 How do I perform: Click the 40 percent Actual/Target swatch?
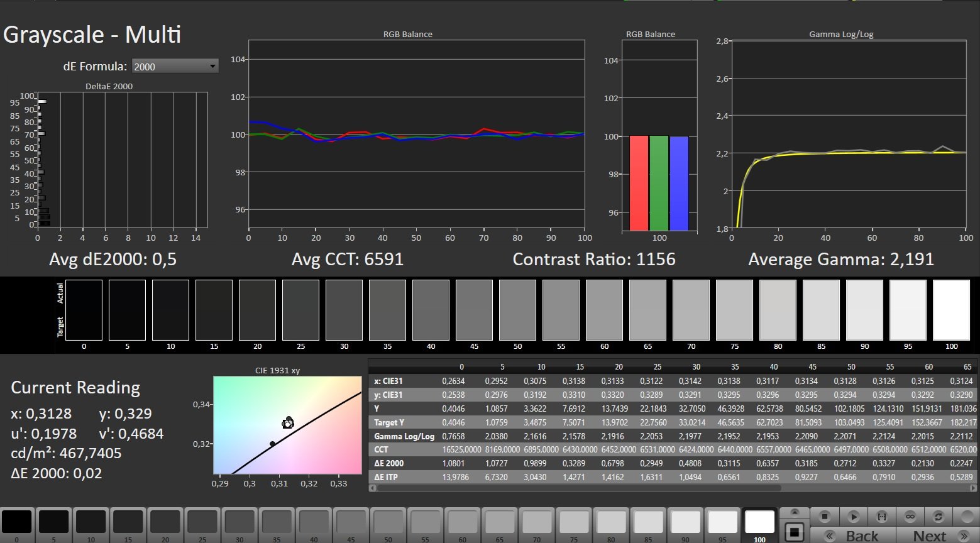point(431,310)
